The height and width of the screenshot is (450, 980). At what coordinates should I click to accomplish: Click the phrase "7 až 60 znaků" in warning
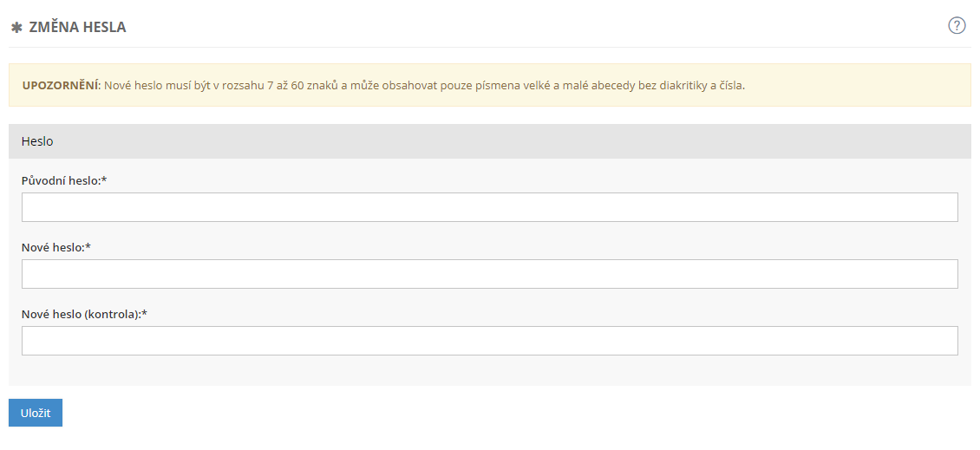(x=302, y=86)
